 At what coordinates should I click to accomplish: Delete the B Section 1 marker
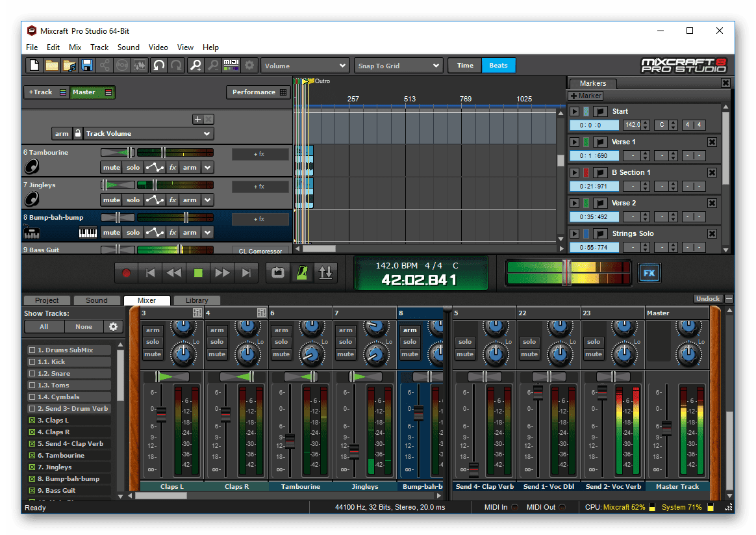coord(712,173)
